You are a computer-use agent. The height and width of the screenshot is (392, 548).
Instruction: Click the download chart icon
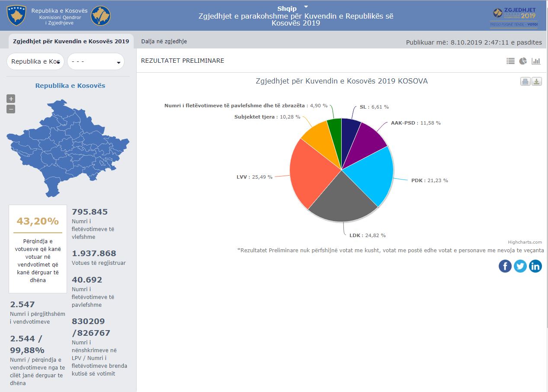pyautogui.click(x=536, y=81)
